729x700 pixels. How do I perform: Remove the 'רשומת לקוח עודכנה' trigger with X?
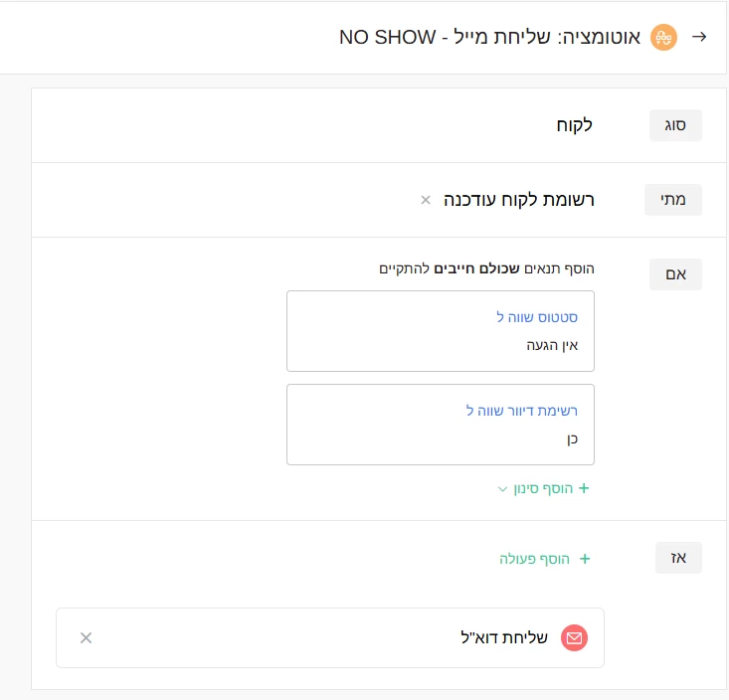pyautogui.click(x=426, y=200)
